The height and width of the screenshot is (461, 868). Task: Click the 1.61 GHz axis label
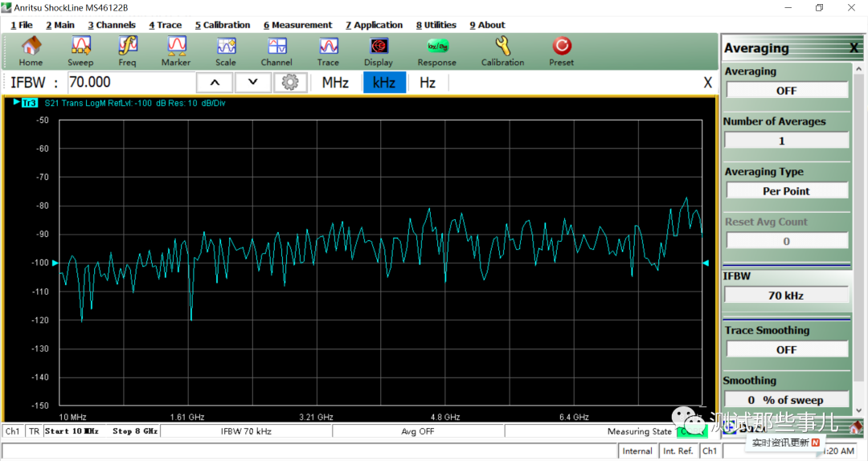click(x=187, y=417)
